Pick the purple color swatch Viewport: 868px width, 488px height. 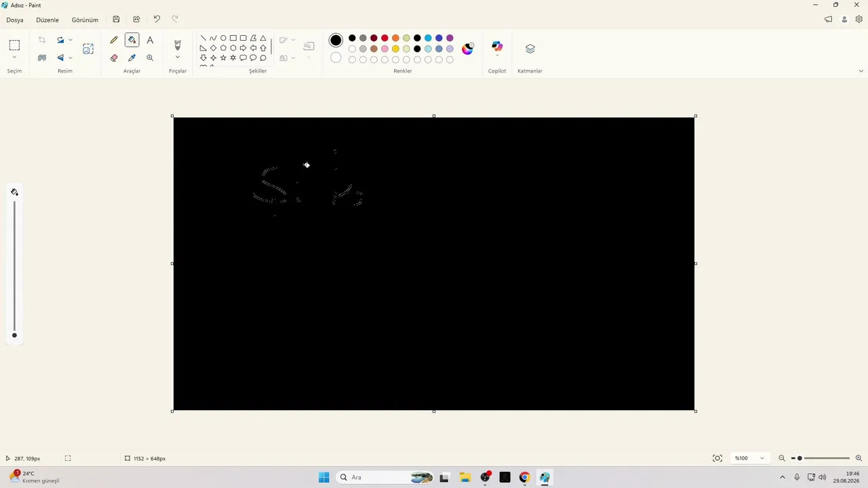click(450, 38)
